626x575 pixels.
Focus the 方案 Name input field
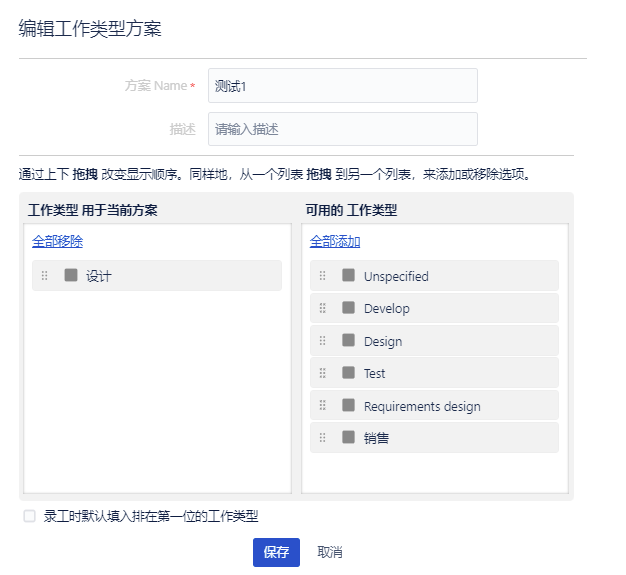[342, 86]
